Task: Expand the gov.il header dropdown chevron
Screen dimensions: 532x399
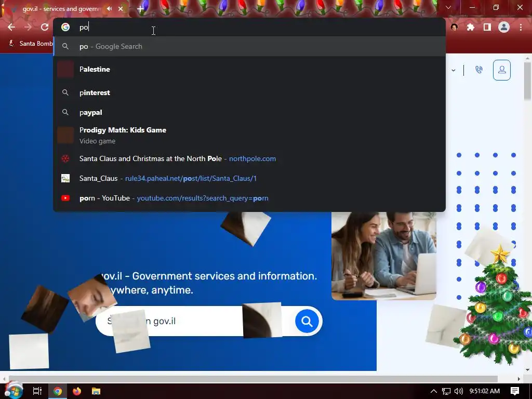Action: (453, 70)
